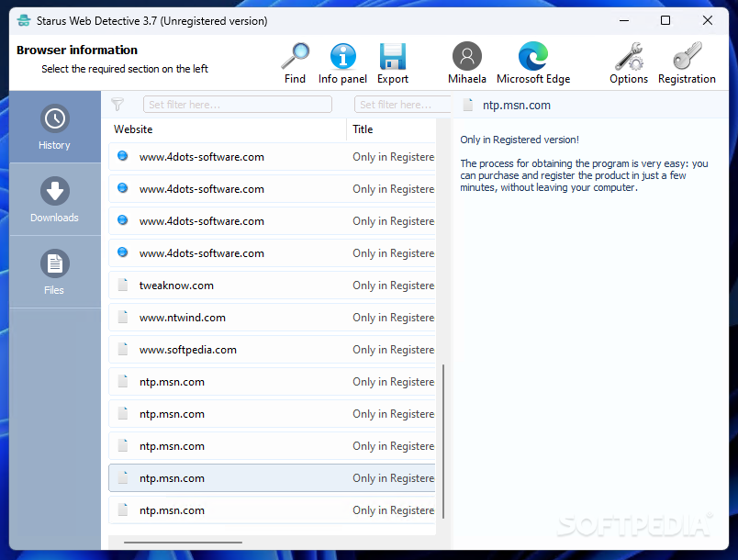The width and height of the screenshot is (738, 560).
Task: Sort by the Website column header
Action: (x=229, y=129)
